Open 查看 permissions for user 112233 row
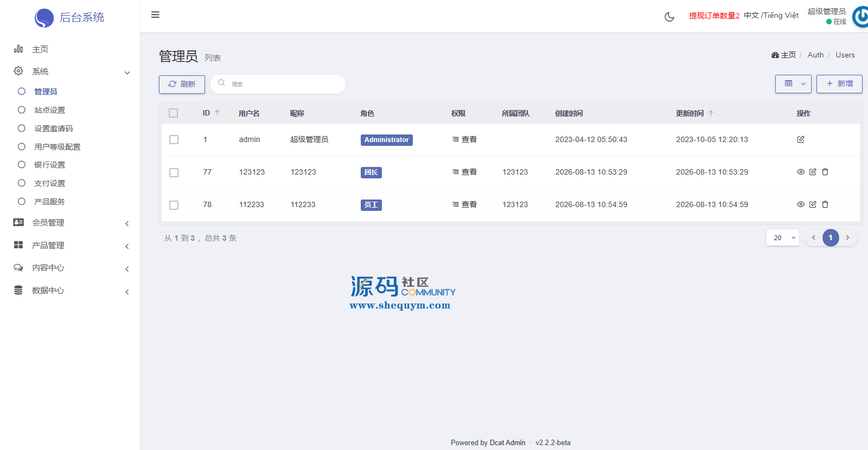 pos(464,204)
